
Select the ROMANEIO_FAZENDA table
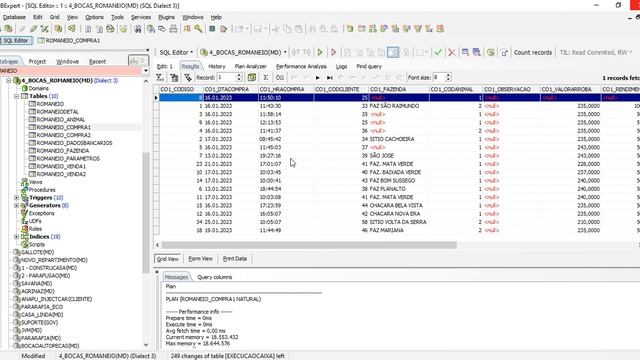62,151
